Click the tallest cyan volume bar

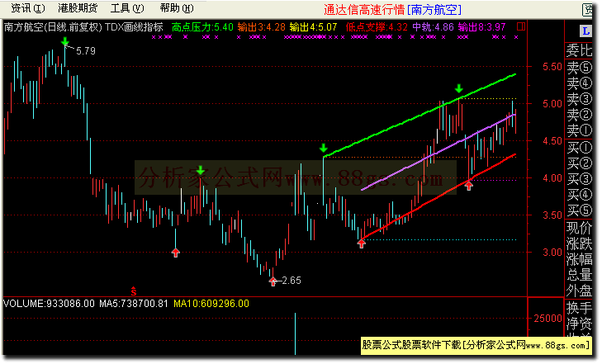(296, 333)
